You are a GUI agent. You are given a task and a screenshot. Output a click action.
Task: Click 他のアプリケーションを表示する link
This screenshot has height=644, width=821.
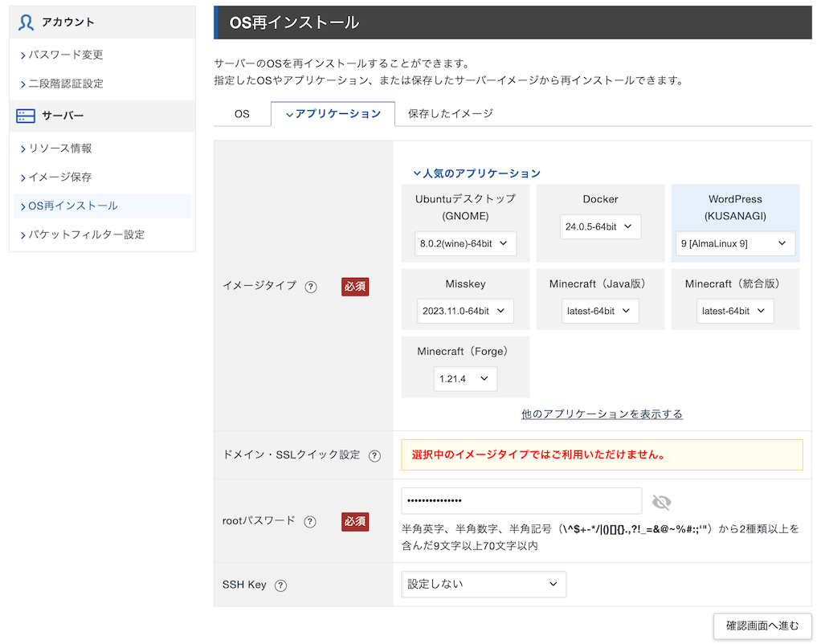(602, 414)
